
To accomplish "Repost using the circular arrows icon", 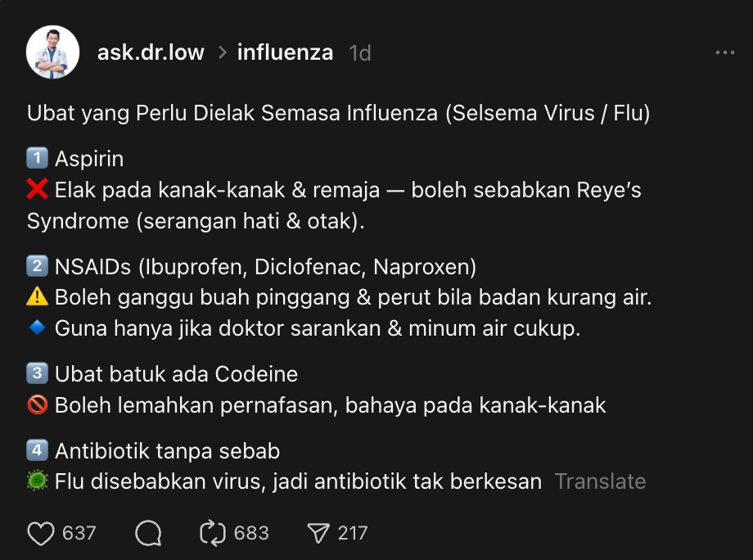I will point(213,534).
